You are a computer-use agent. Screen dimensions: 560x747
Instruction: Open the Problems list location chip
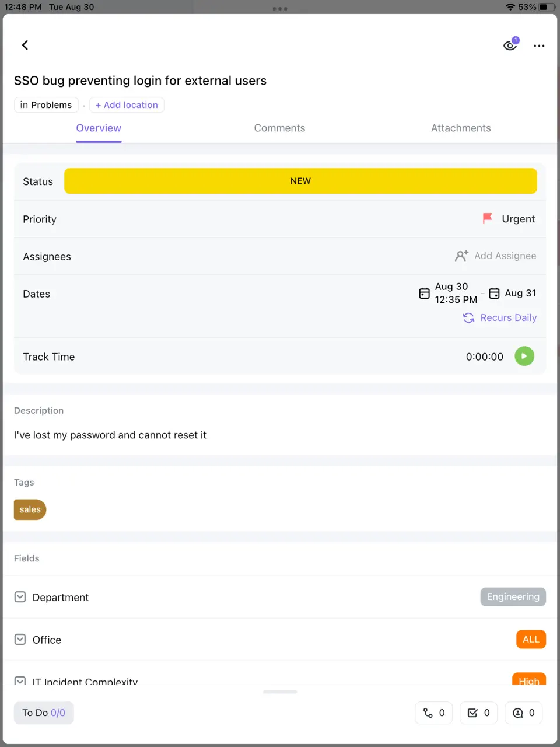46,105
